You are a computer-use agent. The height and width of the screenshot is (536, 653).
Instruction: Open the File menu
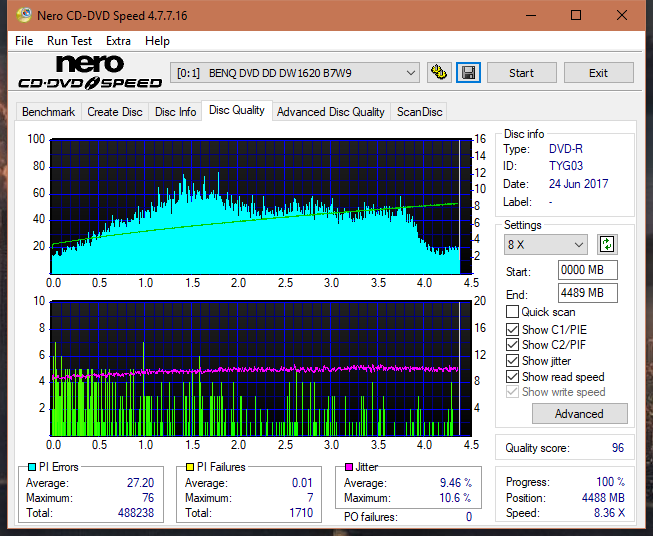tap(24, 41)
